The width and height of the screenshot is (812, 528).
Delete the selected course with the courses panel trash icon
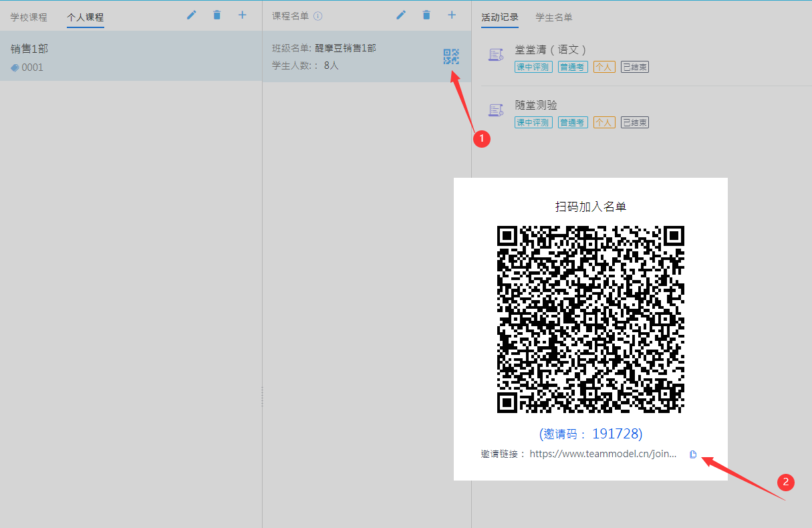(217, 15)
